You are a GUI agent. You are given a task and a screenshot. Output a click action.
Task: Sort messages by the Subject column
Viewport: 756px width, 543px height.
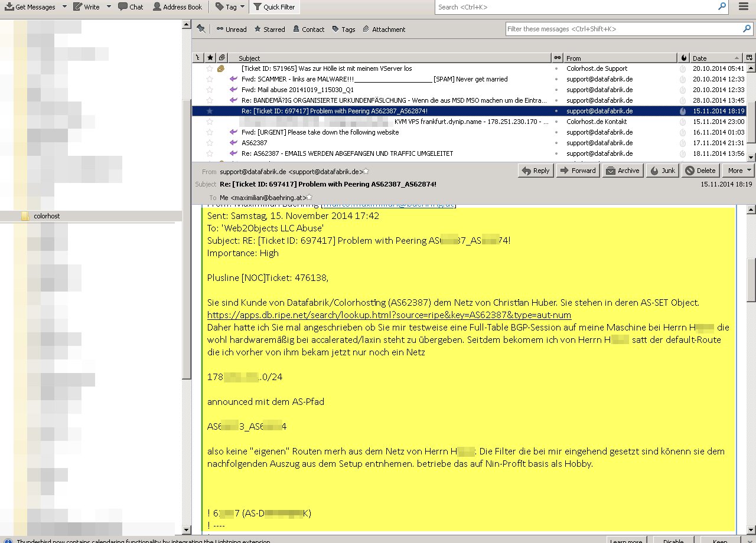point(390,58)
